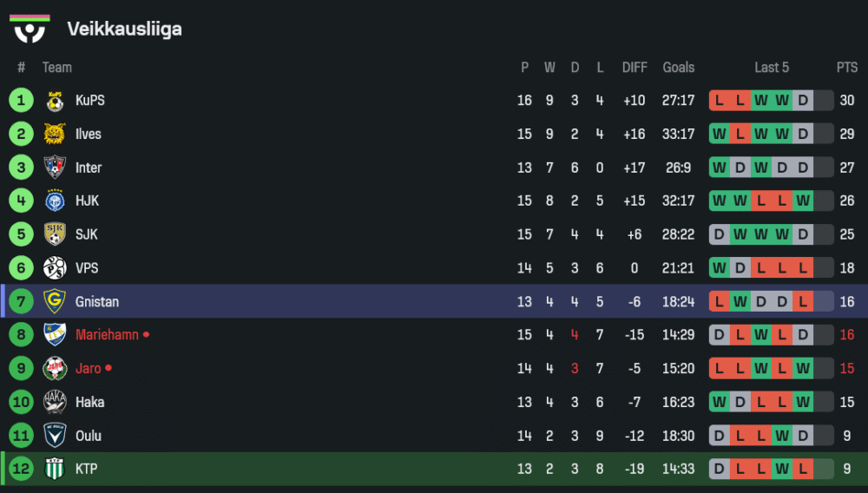Click the rank 1 position badge

[x=21, y=101]
